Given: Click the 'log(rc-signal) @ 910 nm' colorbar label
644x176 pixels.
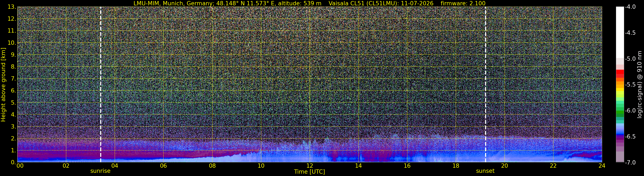Looking at the screenshot, I should tap(640, 85).
